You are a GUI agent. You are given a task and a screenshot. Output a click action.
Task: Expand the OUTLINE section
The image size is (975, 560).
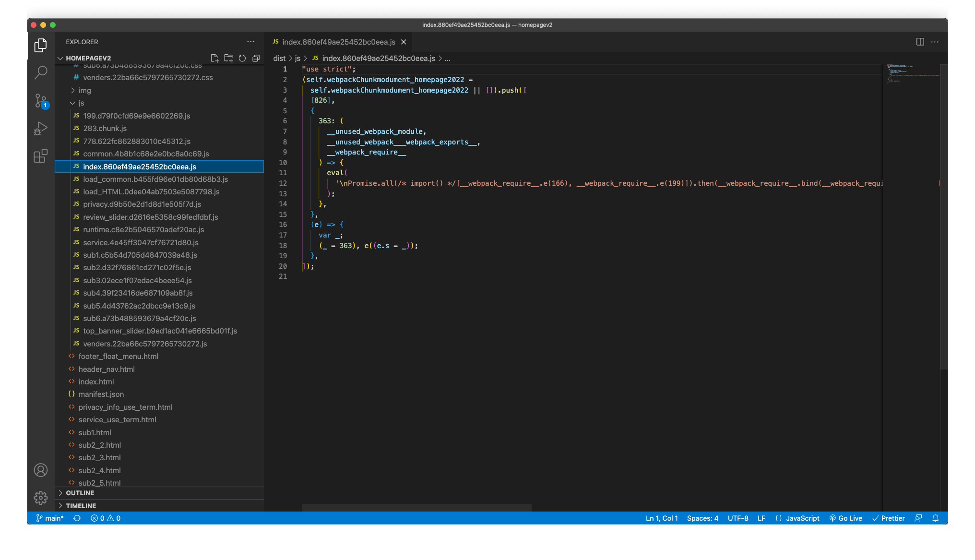tap(80, 493)
